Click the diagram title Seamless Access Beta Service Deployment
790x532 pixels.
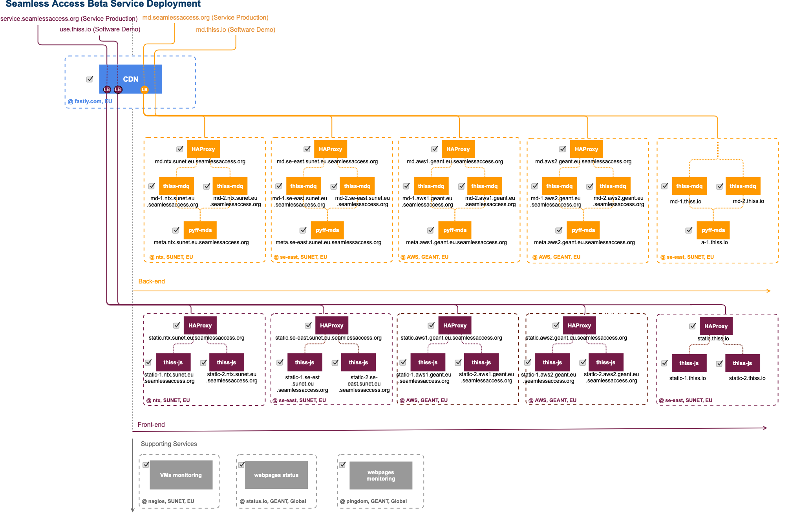tap(103, 4)
